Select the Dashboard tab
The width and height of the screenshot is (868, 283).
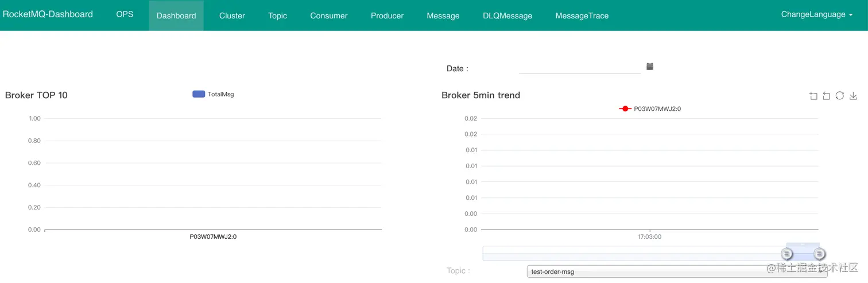(176, 15)
